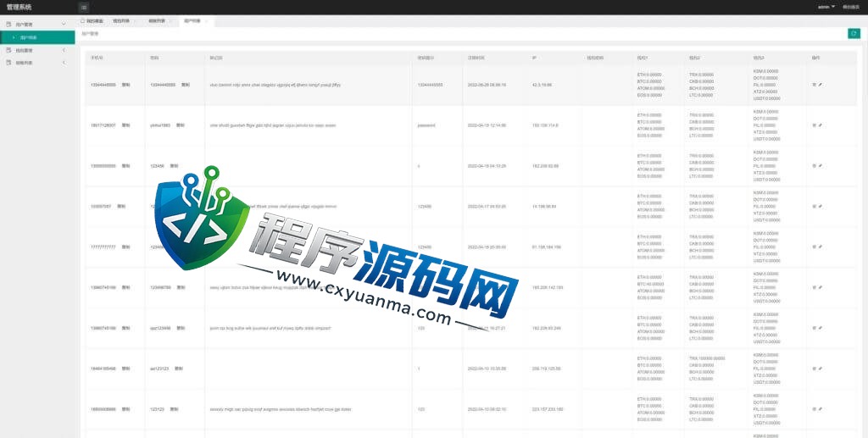Screen dimensions: 868x438
Task: Edit user with password 123456789
Action: (x=820, y=287)
